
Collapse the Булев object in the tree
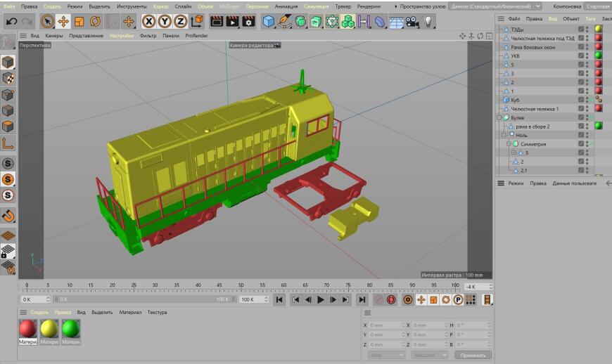[x=499, y=117]
